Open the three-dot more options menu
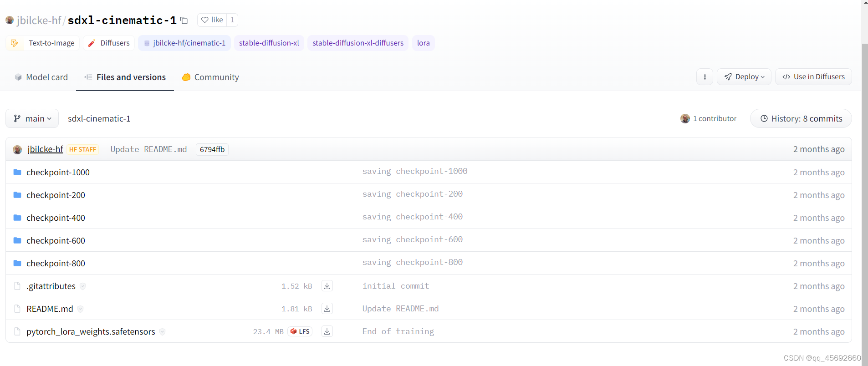Screen dimensions: 868x366 pyautogui.click(x=705, y=76)
